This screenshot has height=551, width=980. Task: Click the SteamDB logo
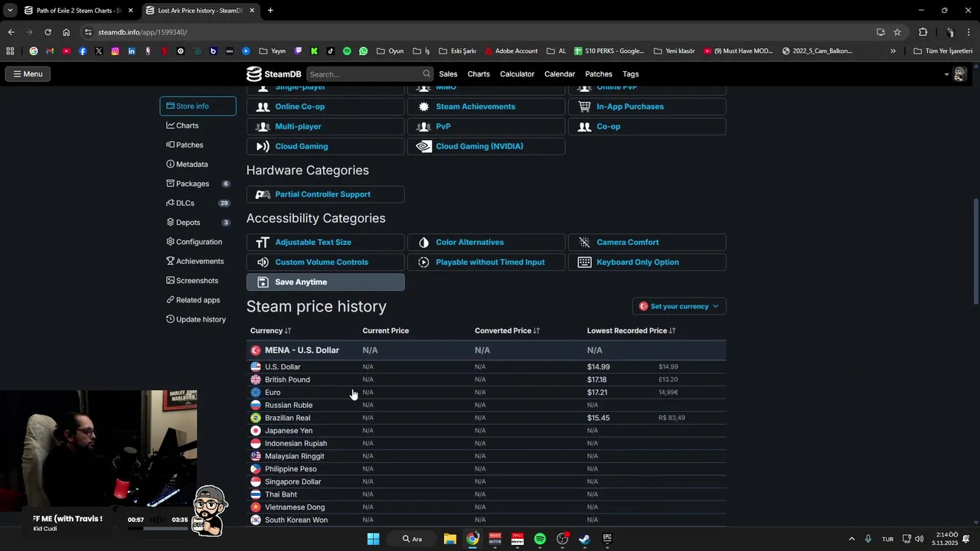[x=273, y=74]
